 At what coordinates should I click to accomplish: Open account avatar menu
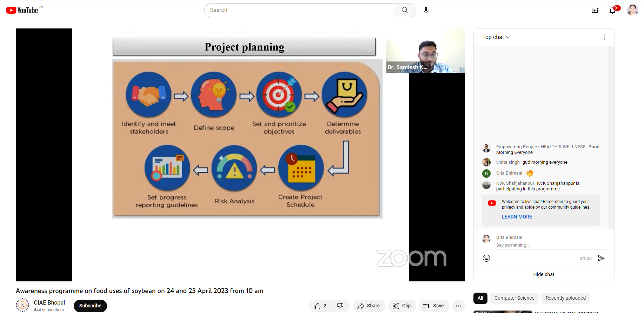click(632, 10)
